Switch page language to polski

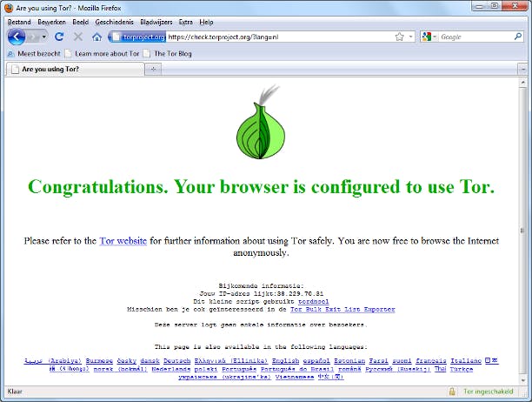click(206, 369)
